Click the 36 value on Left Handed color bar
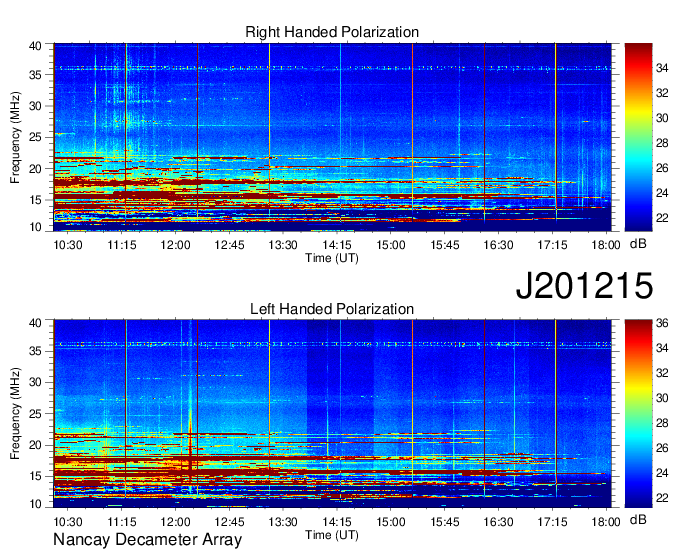The image size is (680, 552). (x=662, y=323)
